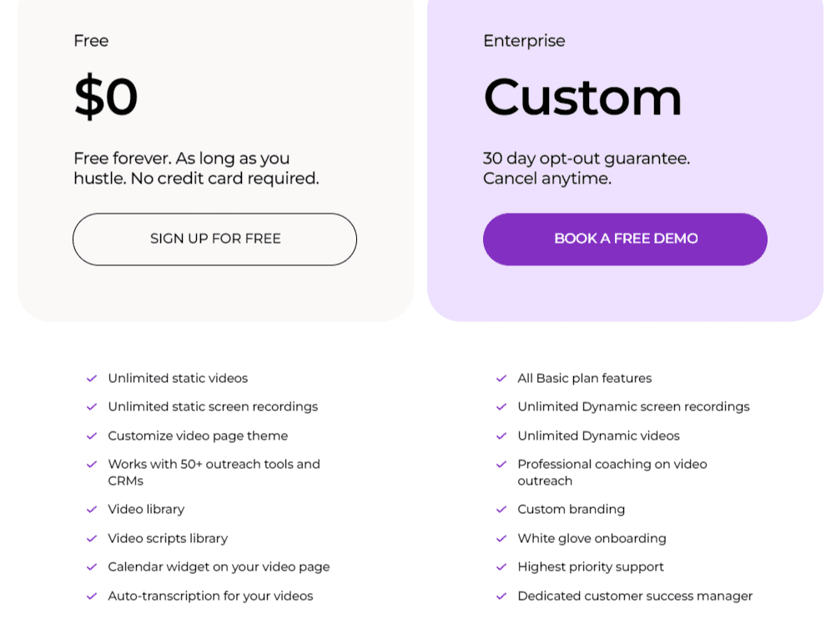Click checkmark beside White glove onboarding
The width and height of the screenshot is (836, 644).
pyautogui.click(x=501, y=539)
